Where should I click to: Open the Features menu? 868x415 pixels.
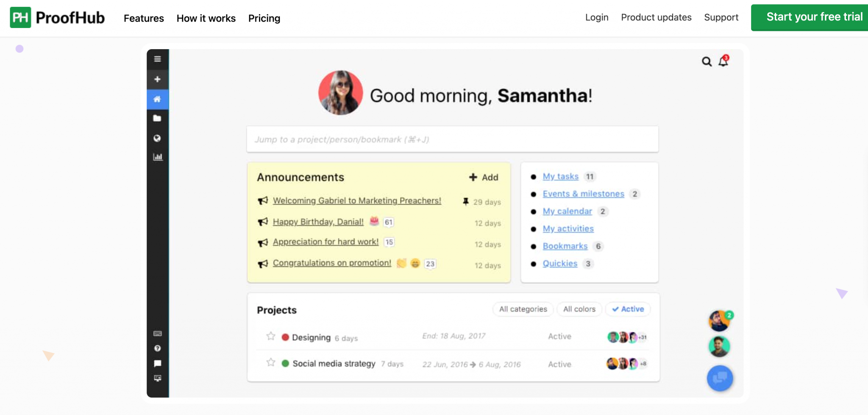click(144, 18)
